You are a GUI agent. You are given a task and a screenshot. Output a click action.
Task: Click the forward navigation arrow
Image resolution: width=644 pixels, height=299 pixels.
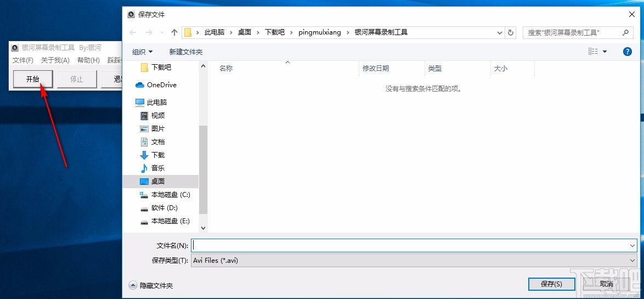[149, 32]
